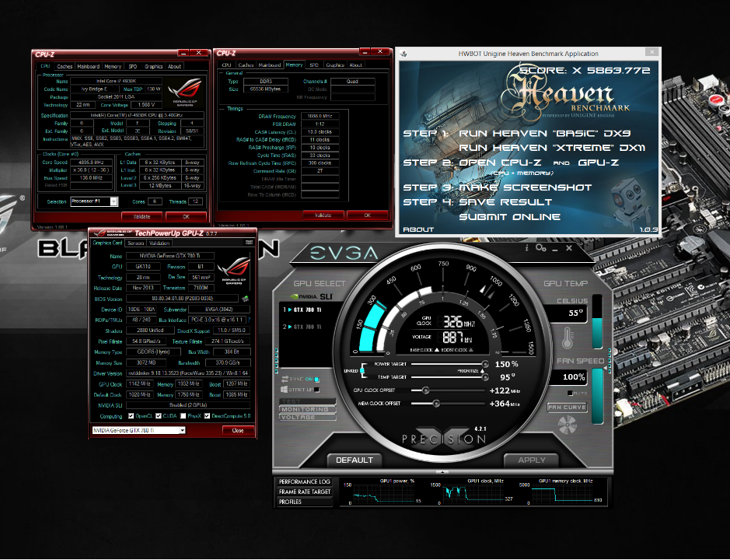Toggle the Start Up checkbox in Precision
This screenshot has width=730, height=560.
pyautogui.click(x=316, y=390)
